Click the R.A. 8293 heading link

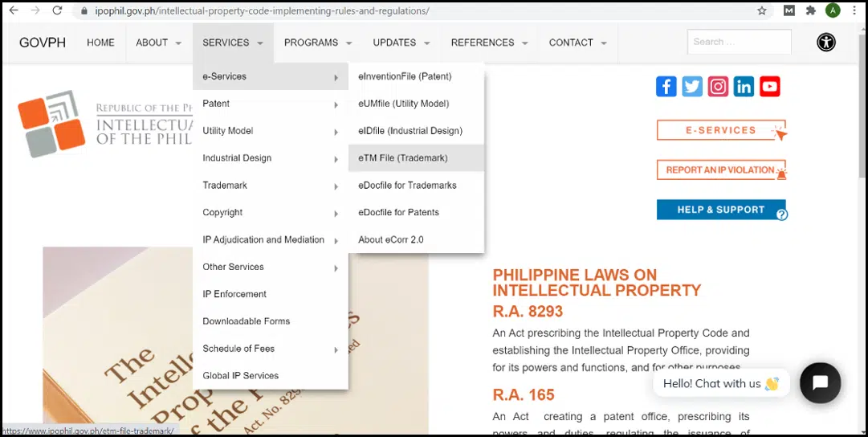pos(528,311)
